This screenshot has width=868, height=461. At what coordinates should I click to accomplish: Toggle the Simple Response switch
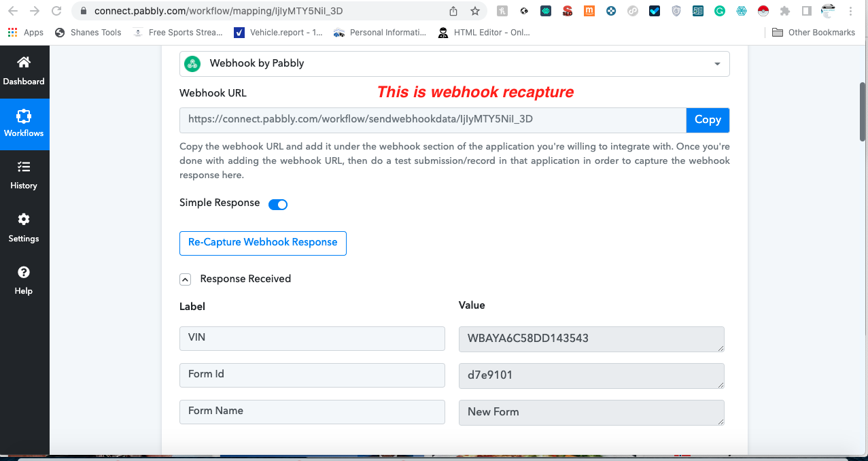278,204
